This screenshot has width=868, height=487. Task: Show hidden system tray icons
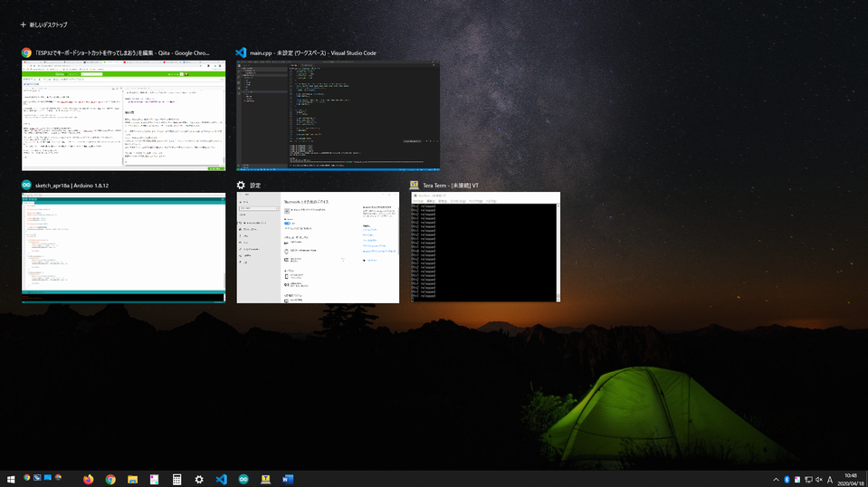coord(776,480)
